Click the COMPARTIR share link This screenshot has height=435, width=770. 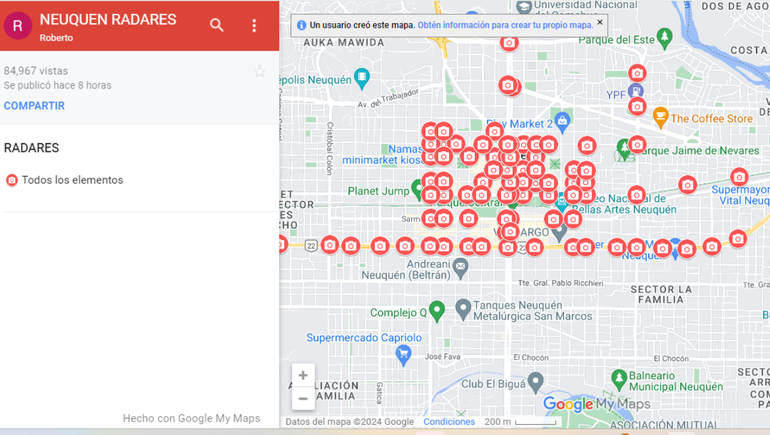coord(34,106)
